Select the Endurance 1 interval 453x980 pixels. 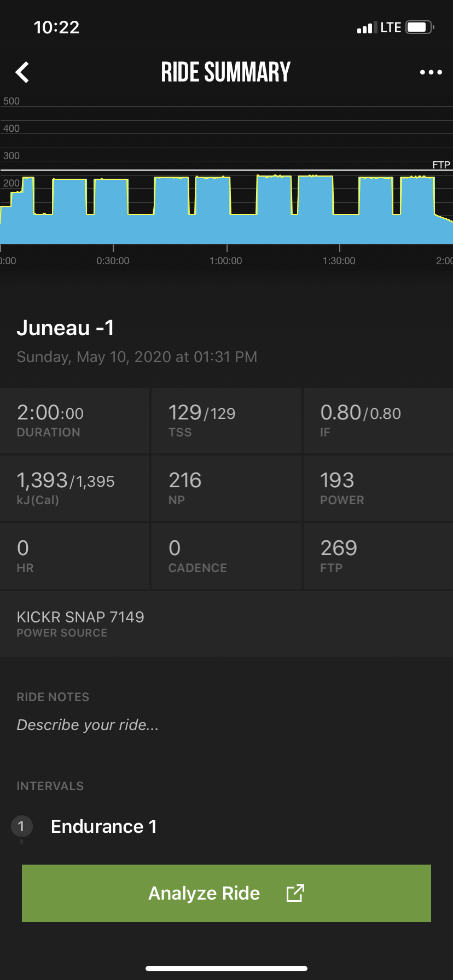[104, 826]
